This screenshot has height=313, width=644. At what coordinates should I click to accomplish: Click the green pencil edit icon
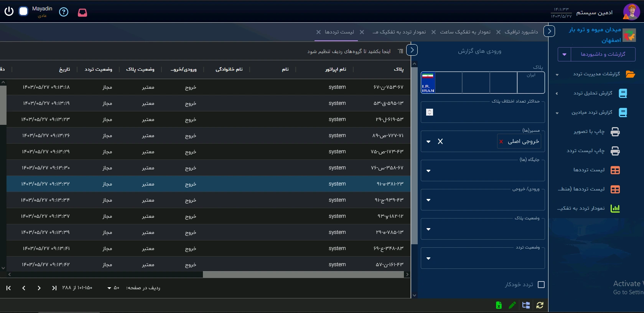click(512, 305)
